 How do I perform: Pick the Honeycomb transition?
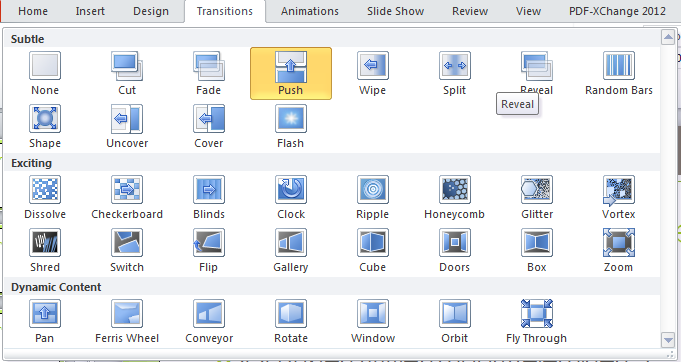454,197
